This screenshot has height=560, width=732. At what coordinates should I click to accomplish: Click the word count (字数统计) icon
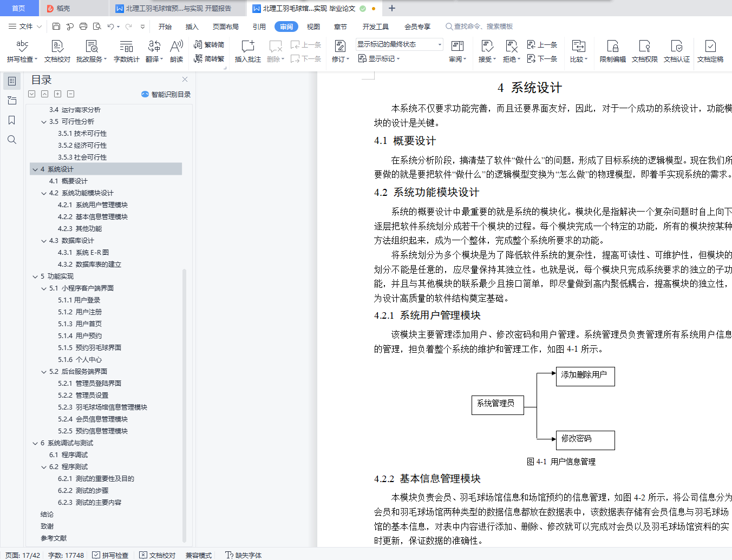(126, 51)
